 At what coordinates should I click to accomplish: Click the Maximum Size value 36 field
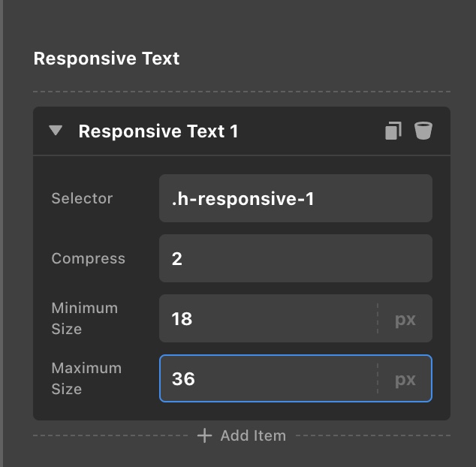pyautogui.click(x=268, y=378)
